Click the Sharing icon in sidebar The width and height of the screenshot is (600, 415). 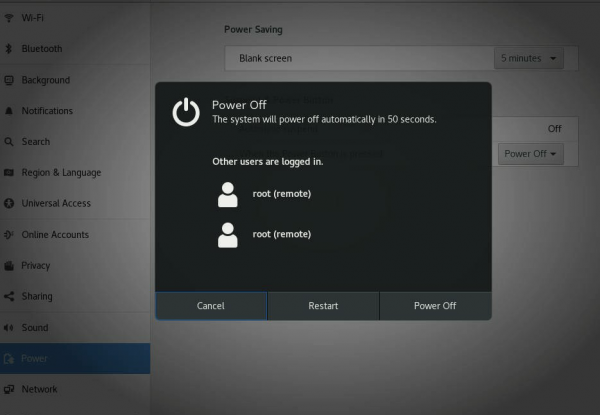9,296
